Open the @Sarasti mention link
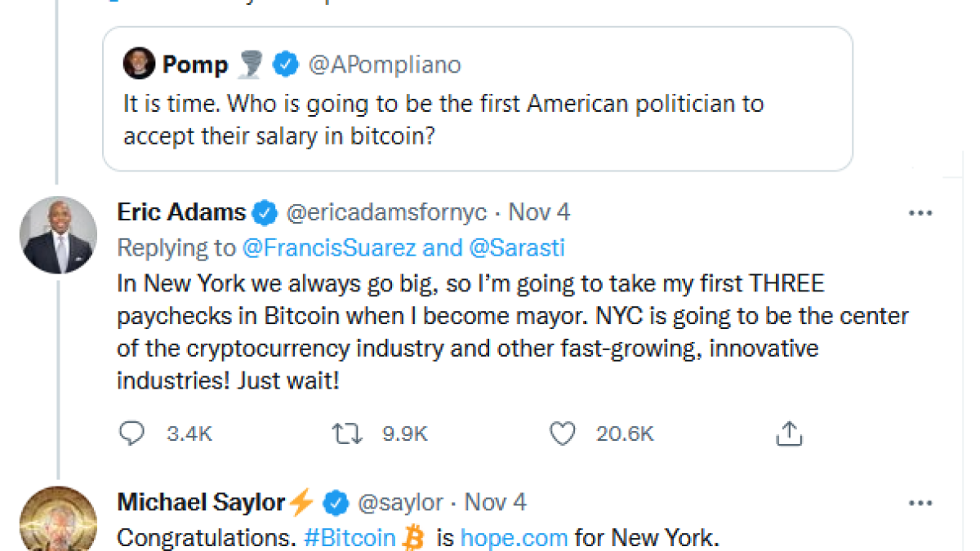 517,247
